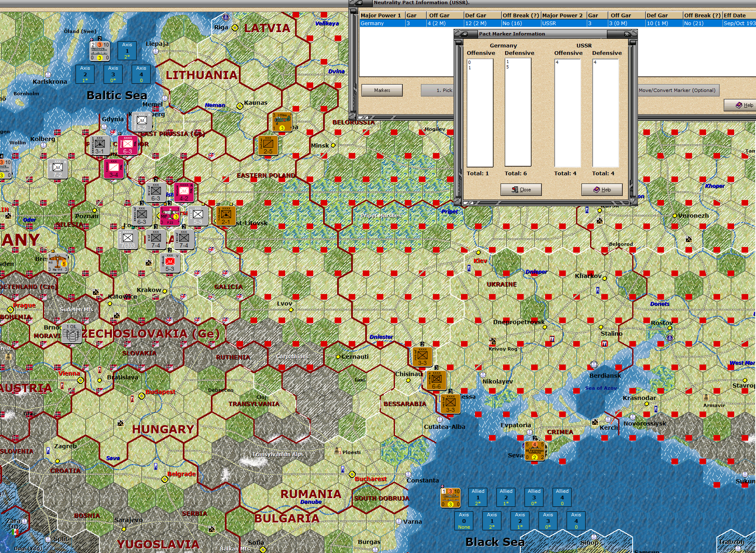This screenshot has width=756, height=553.
Task: Select the 'USSR' cell in the pact table
Action: click(x=564, y=24)
